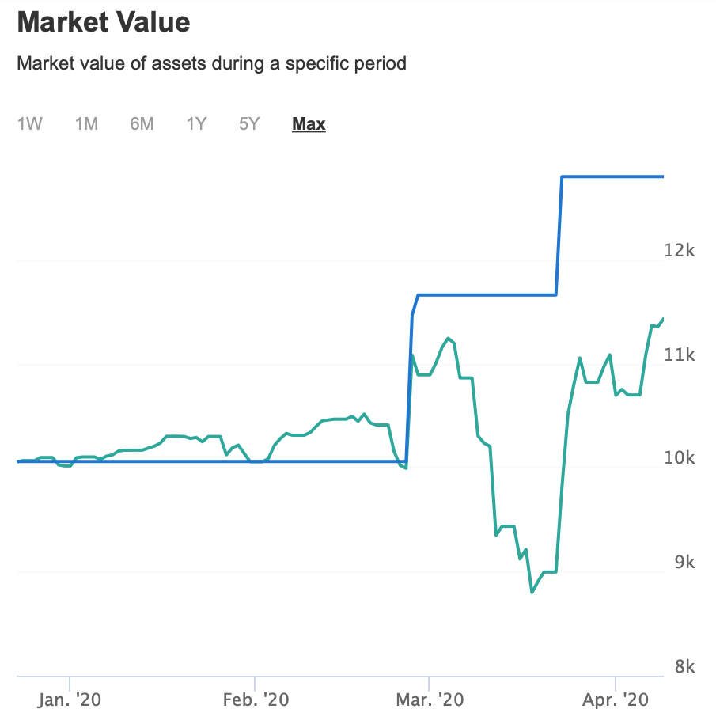Click the green line's early March peak
Viewport: 716px width, 728px height.
449,339
